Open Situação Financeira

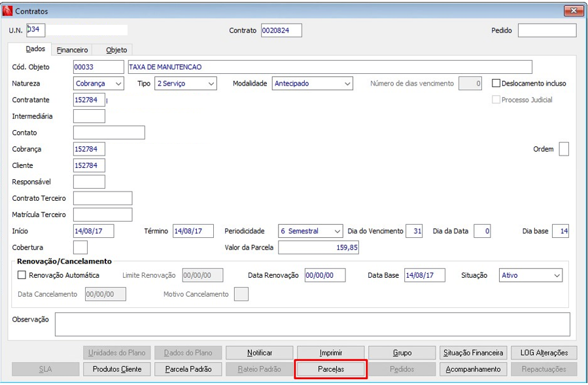[x=474, y=353]
